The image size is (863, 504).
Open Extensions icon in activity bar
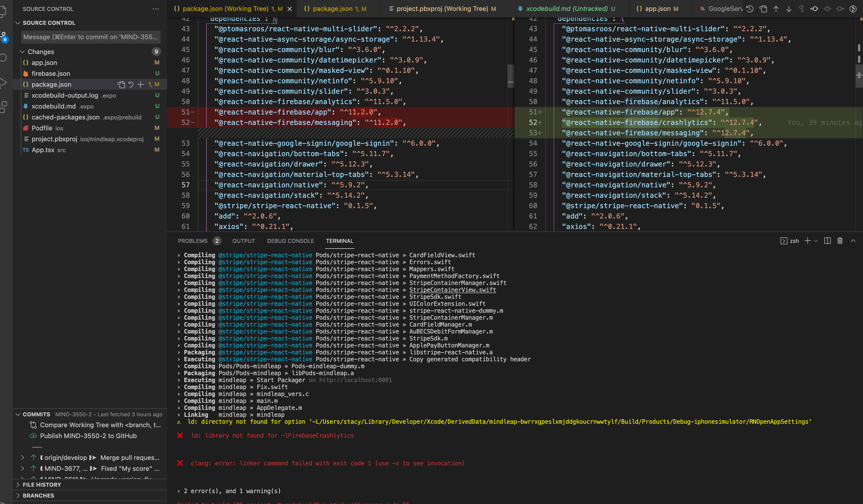(3, 107)
